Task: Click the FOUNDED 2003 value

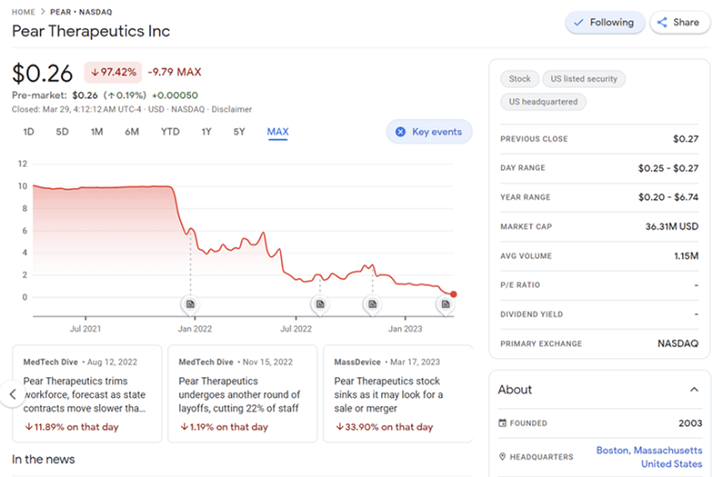Action: [690, 423]
